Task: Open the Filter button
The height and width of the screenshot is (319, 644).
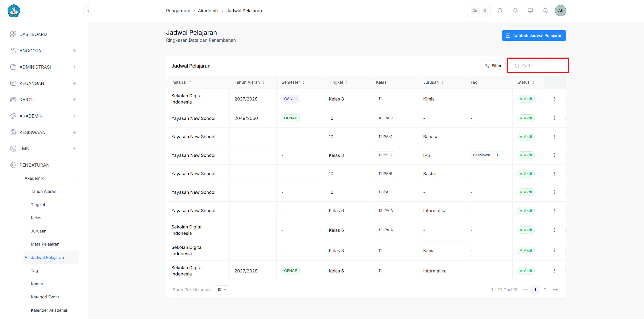Action: [493, 66]
